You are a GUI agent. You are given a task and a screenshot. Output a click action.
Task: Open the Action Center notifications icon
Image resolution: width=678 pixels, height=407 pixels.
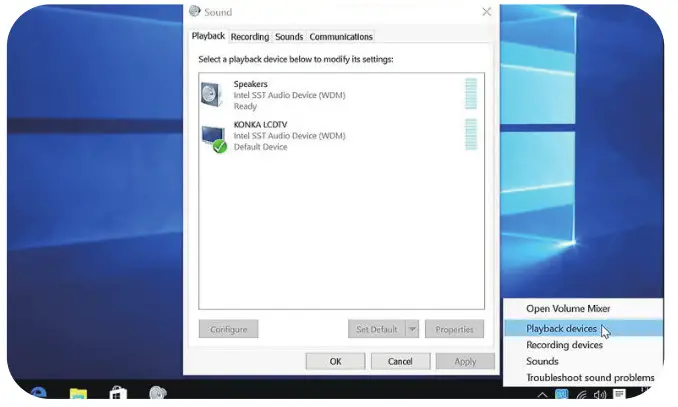point(619,394)
